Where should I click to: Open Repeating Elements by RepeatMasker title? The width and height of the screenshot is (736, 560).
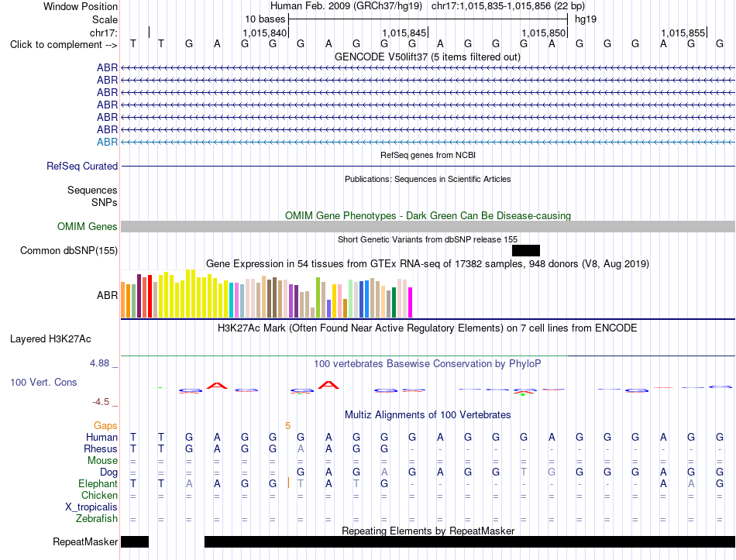click(x=428, y=531)
